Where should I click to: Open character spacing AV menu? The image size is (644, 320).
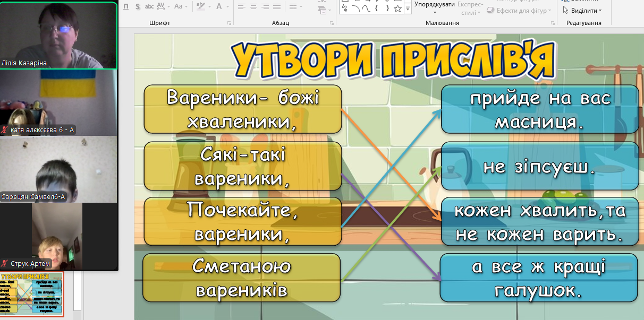point(161,6)
